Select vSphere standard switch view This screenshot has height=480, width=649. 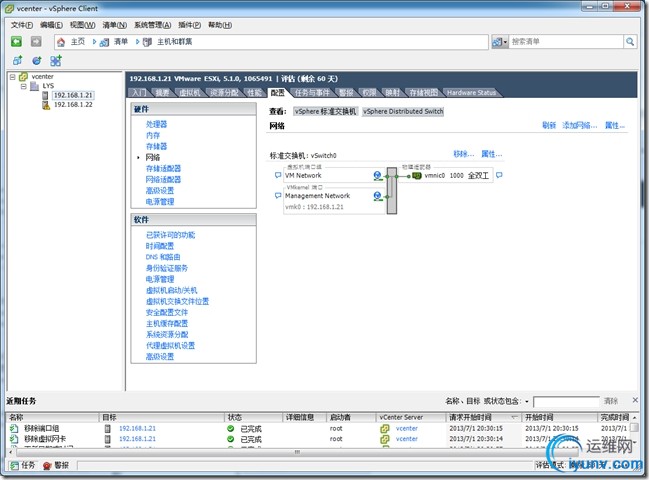pyautogui.click(x=325, y=111)
